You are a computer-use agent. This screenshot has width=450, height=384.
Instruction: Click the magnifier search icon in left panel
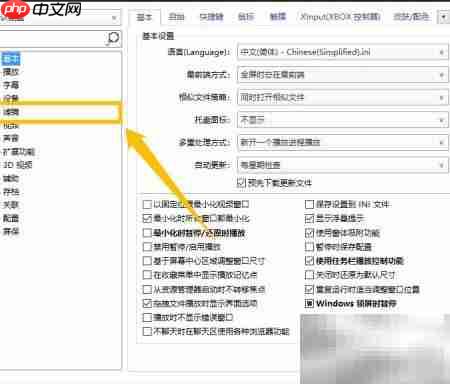tap(113, 38)
